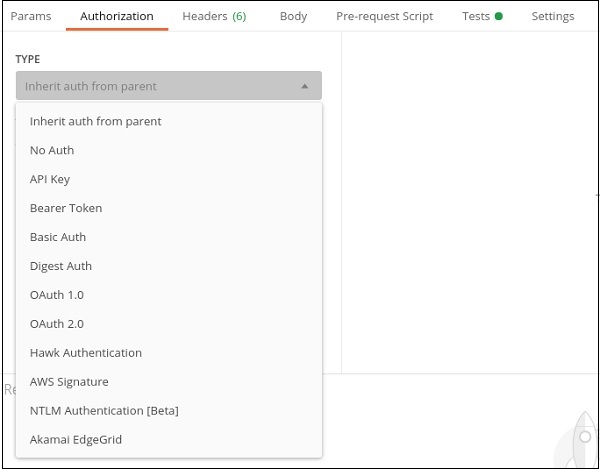Image resolution: width=600 pixels, height=469 pixels.
Task: Select API Key auth type
Action: click(x=50, y=179)
